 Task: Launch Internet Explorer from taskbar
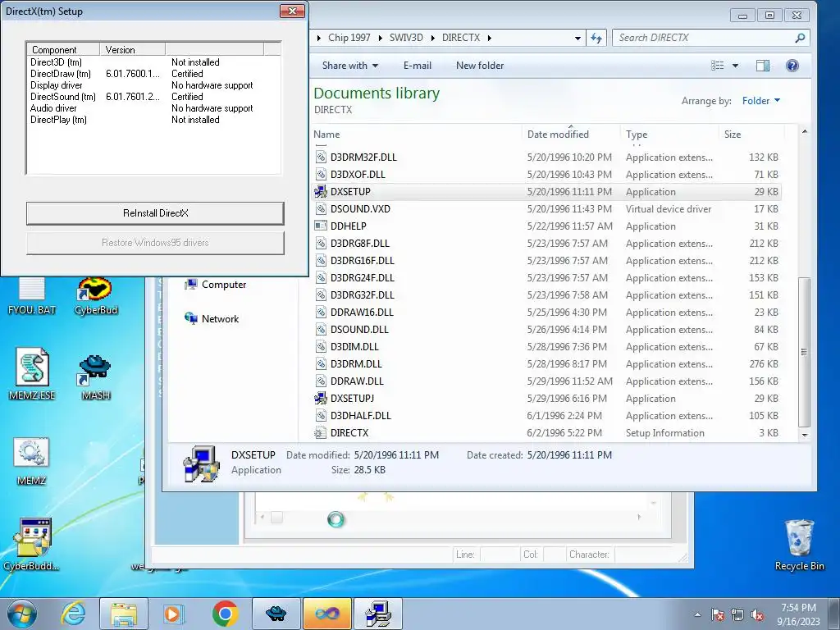pyautogui.click(x=73, y=614)
